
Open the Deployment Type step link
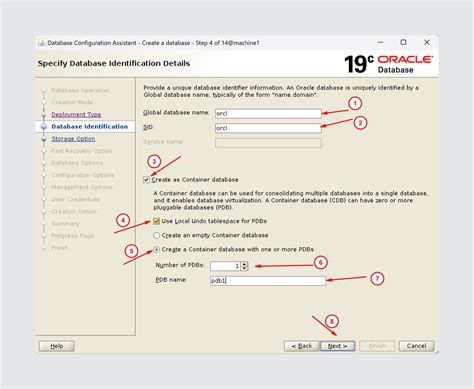coord(76,114)
